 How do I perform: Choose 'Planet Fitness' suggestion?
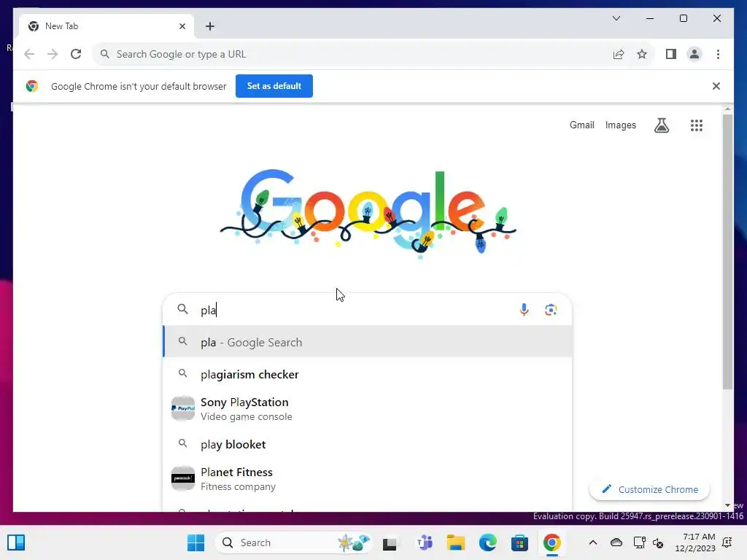click(x=368, y=478)
